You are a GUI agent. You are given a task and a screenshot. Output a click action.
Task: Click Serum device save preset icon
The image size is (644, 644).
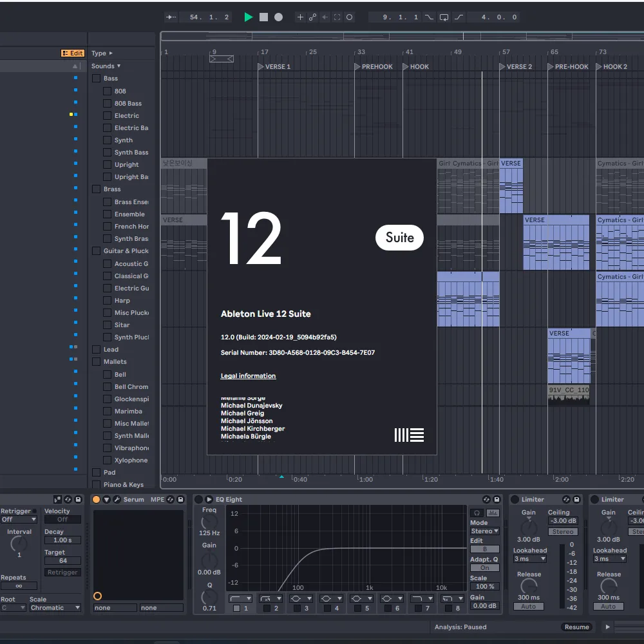tap(180, 500)
